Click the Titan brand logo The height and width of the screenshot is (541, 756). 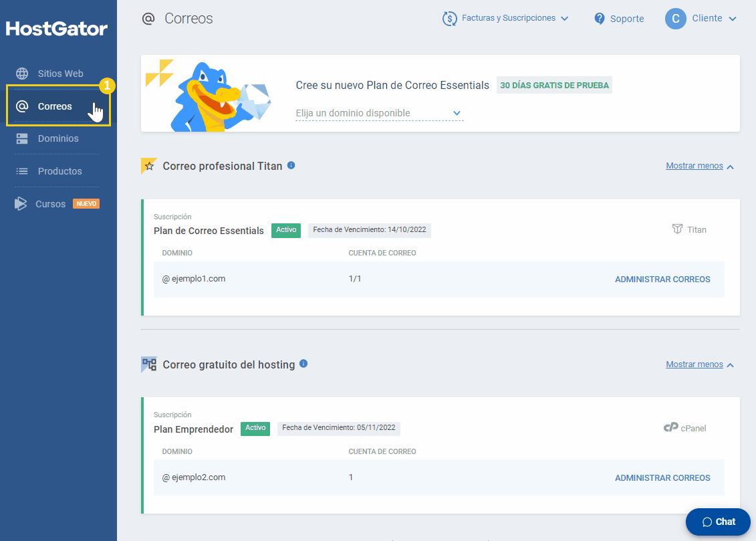tap(689, 229)
